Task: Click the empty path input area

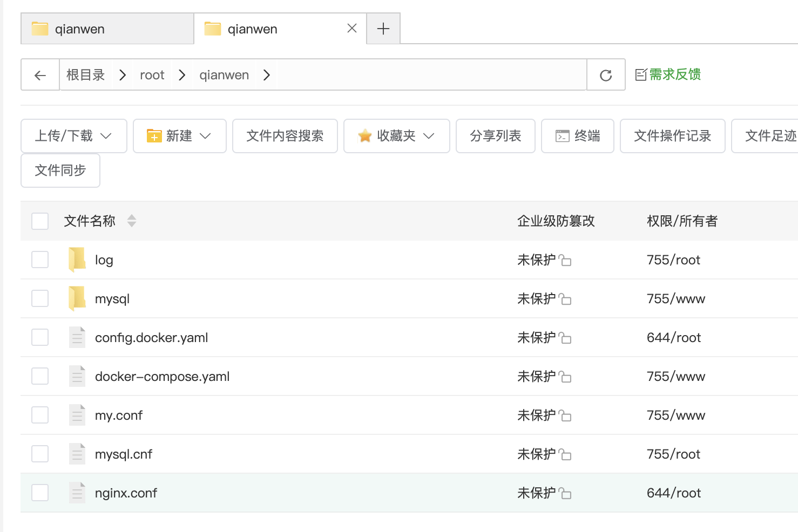Action: click(431, 75)
